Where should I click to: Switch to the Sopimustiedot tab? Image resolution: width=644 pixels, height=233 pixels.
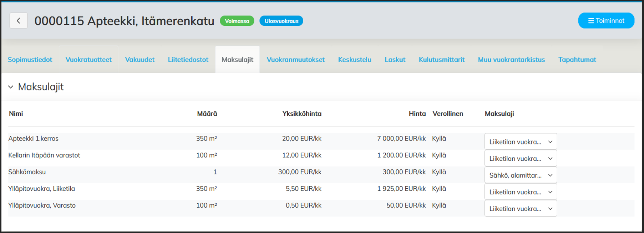(30, 60)
